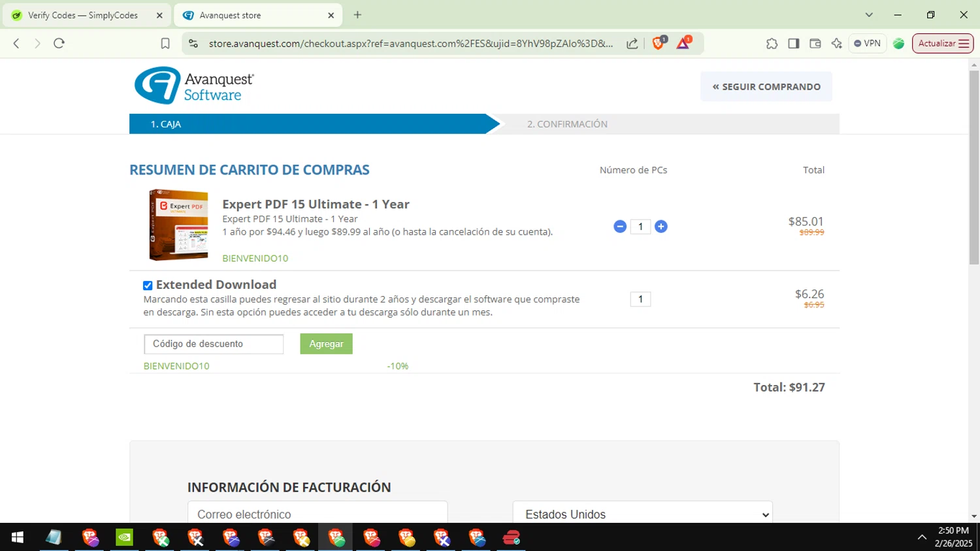Open a new browser tab
This screenshot has width=980, height=551.
tap(357, 15)
